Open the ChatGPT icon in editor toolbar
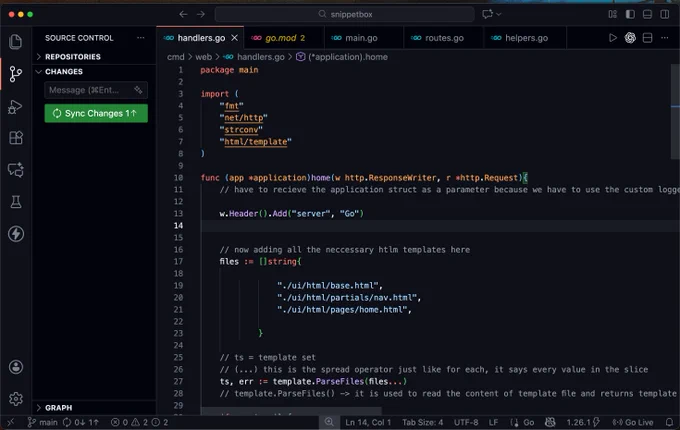The height and width of the screenshot is (430, 680). (630, 38)
